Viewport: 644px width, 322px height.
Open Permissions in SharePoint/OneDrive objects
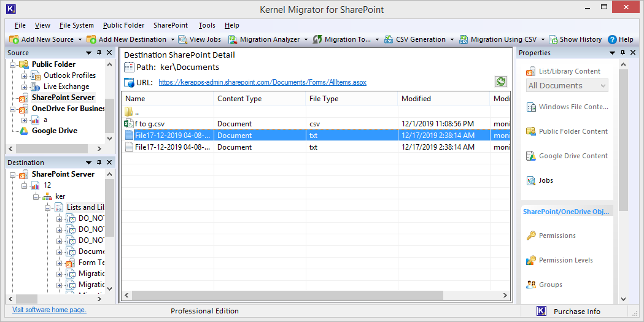click(551, 236)
